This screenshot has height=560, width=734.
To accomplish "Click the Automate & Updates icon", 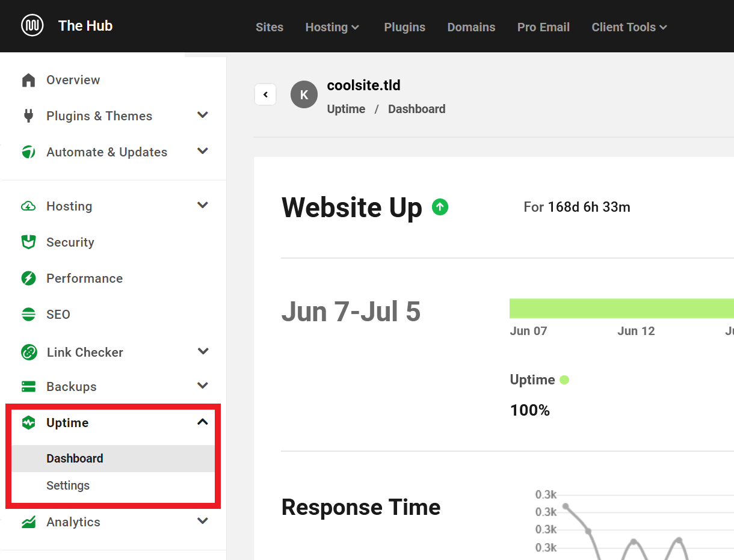I will [28, 152].
